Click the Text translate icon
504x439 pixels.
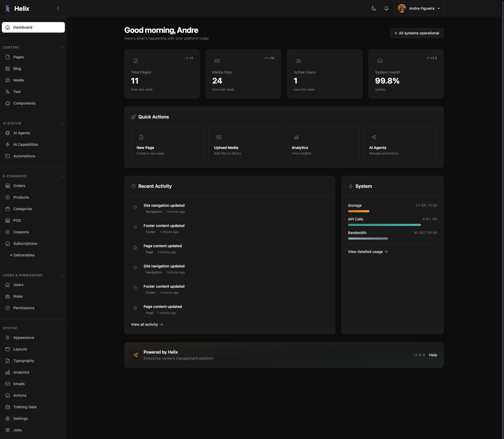(8, 92)
